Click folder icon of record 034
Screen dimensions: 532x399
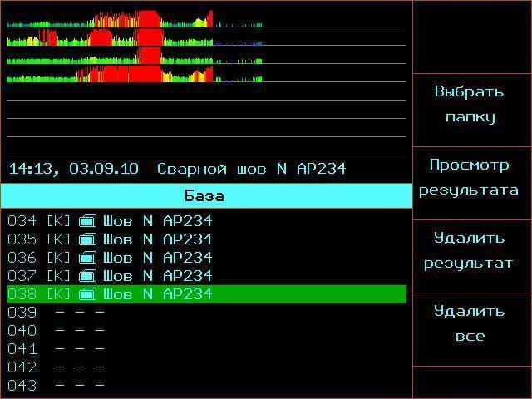click(87, 221)
